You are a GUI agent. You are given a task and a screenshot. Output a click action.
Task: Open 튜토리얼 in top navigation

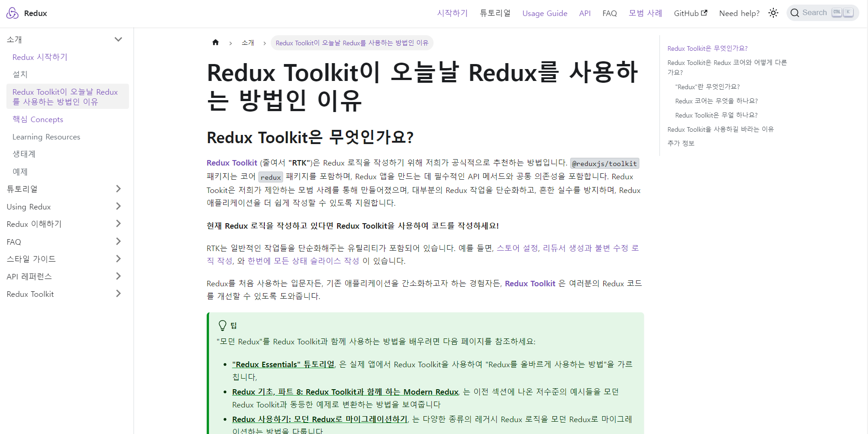pyautogui.click(x=495, y=13)
